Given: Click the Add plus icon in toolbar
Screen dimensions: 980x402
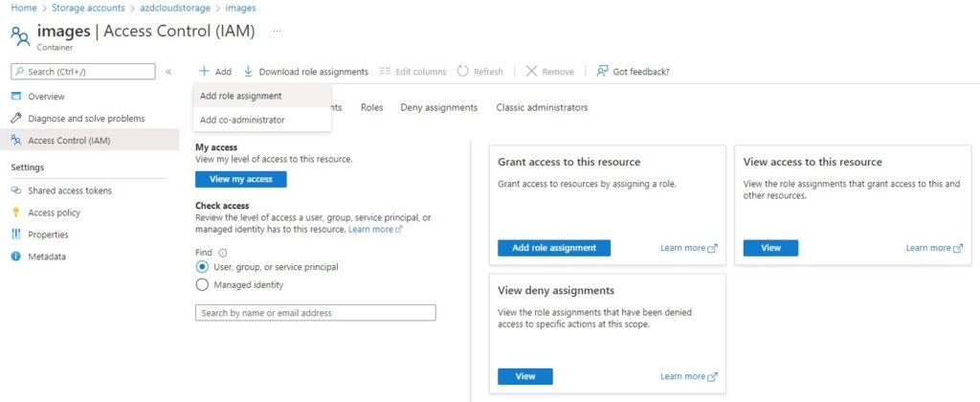Looking at the screenshot, I should [204, 71].
